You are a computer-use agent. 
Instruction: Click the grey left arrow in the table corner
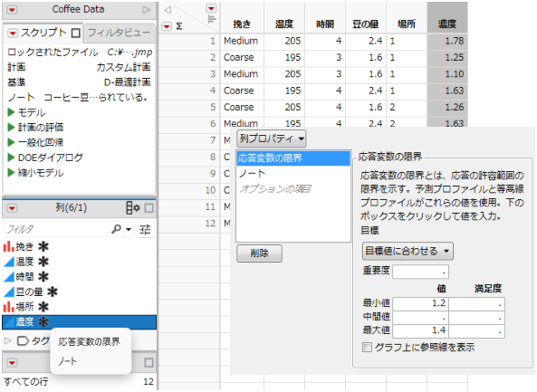[x=168, y=10]
